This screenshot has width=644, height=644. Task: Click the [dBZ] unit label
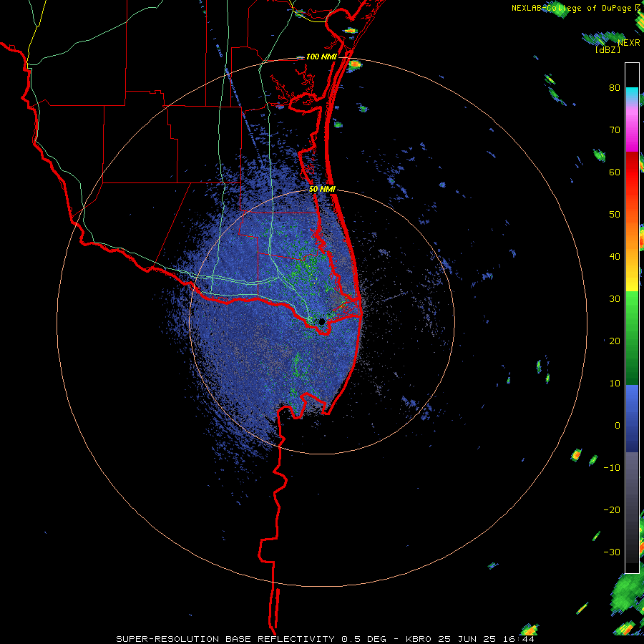click(x=608, y=49)
